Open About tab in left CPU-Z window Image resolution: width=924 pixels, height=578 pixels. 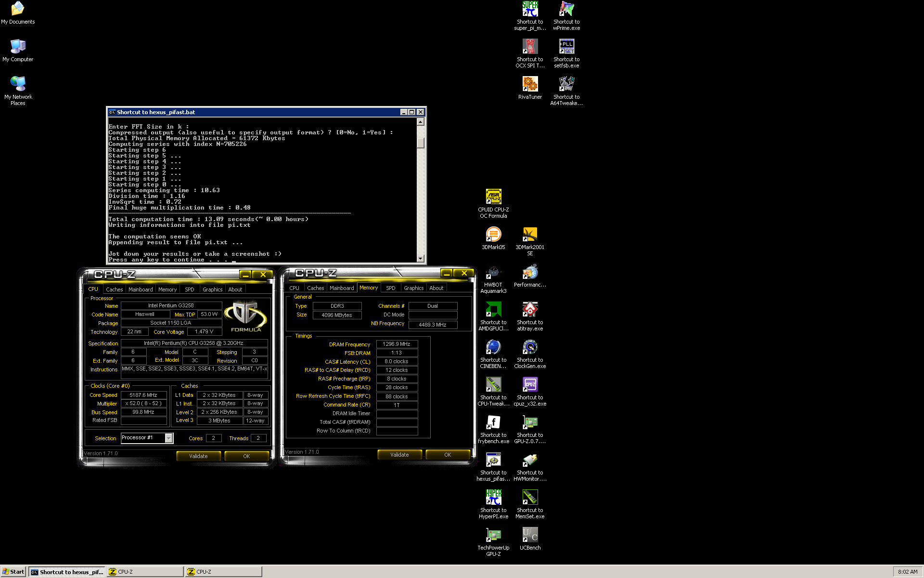click(x=235, y=289)
